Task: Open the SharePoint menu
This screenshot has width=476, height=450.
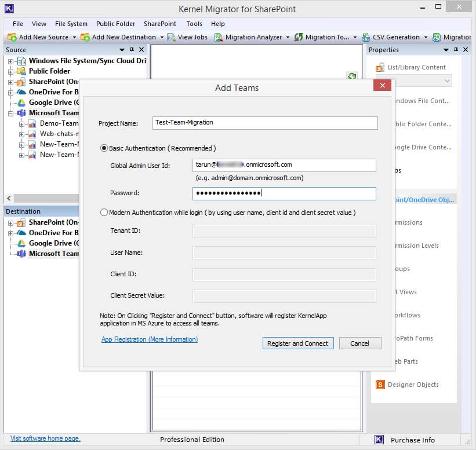Action: 160,24
